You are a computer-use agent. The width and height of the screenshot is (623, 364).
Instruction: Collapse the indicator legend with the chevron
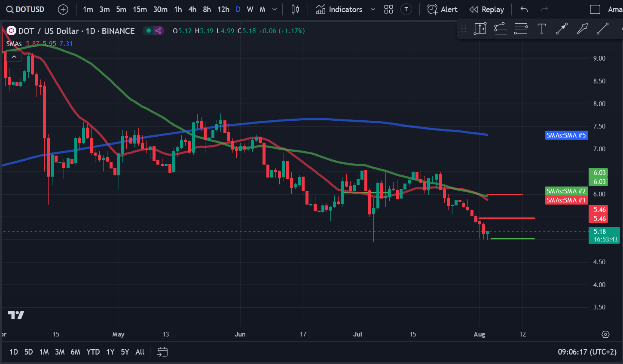pyautogui.click(x=14, y=57)
